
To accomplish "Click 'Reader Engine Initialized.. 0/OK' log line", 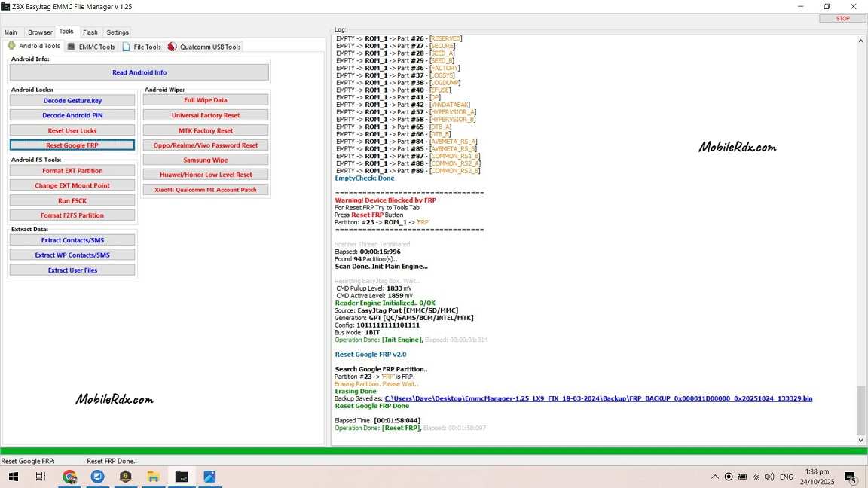I will tap(385, 303).
